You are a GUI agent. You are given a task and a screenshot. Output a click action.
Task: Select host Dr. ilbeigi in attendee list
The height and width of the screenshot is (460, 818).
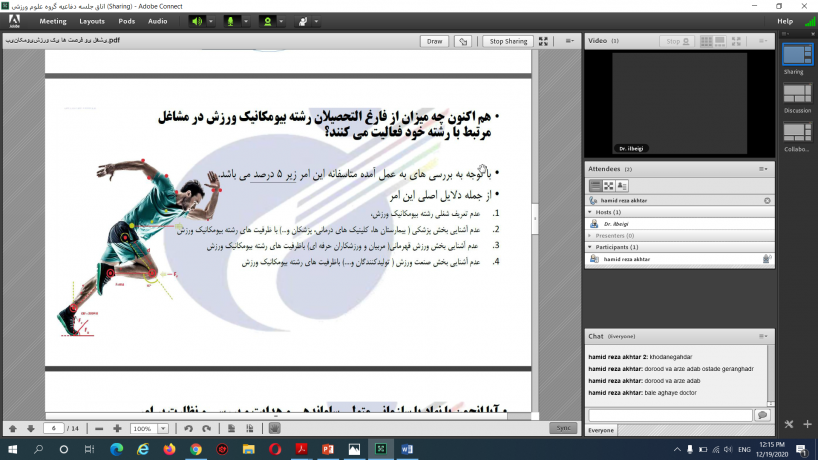click(679, 224)
